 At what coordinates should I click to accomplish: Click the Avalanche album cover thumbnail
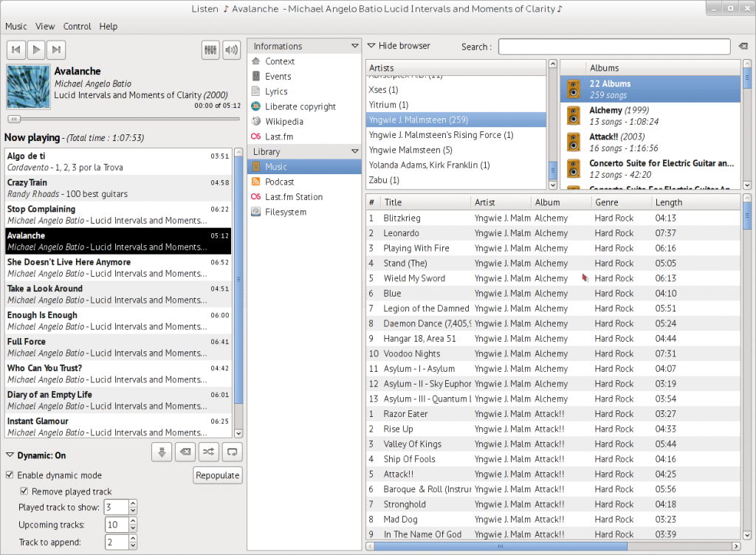point(29,87)
